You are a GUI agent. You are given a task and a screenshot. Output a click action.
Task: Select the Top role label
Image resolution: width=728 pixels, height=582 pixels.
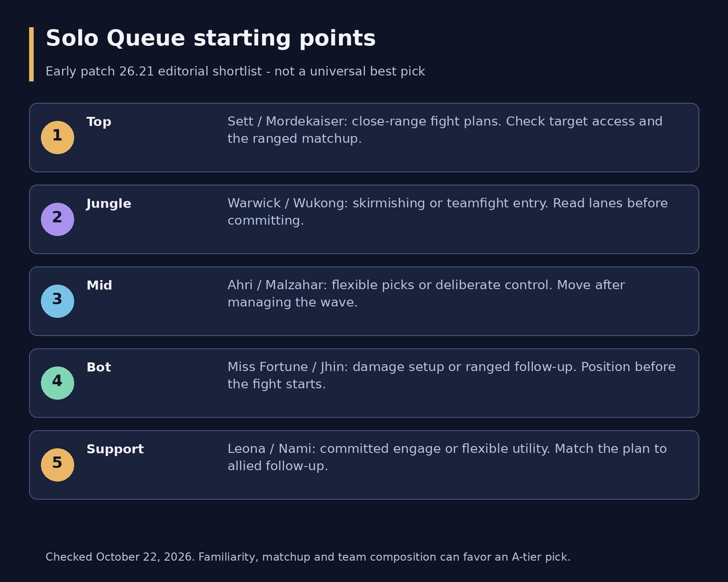(99, 122)
